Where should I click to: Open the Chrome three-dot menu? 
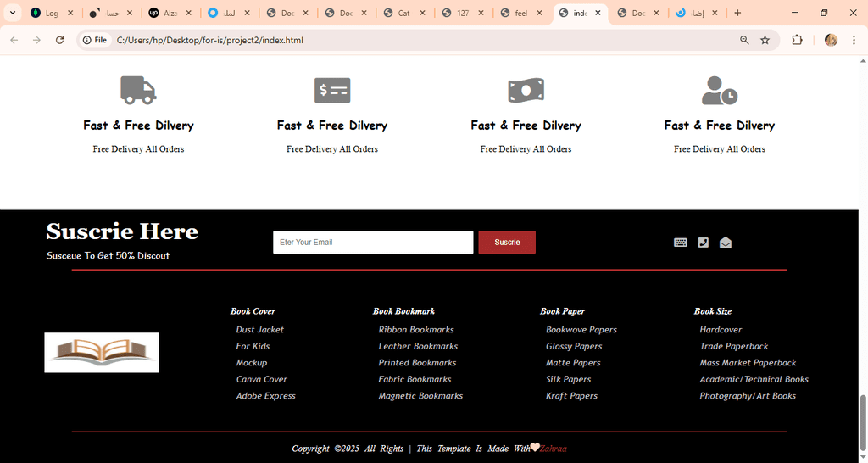(854, 40)
